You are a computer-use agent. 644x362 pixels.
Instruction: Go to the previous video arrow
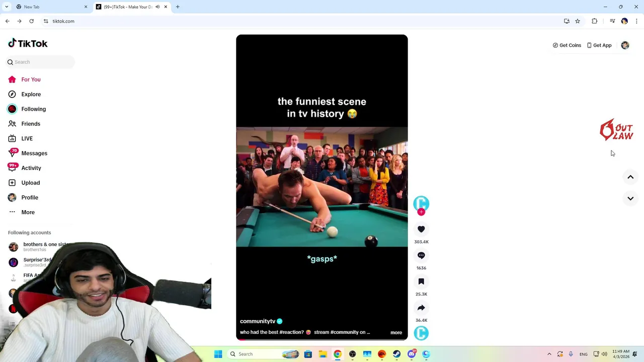pyautogui.click(x=630, y=177)
